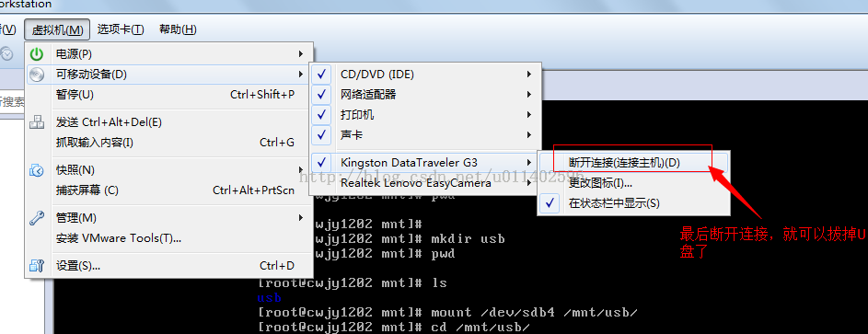Click 断开连接(连接主机)(D) option

(632, 163)
